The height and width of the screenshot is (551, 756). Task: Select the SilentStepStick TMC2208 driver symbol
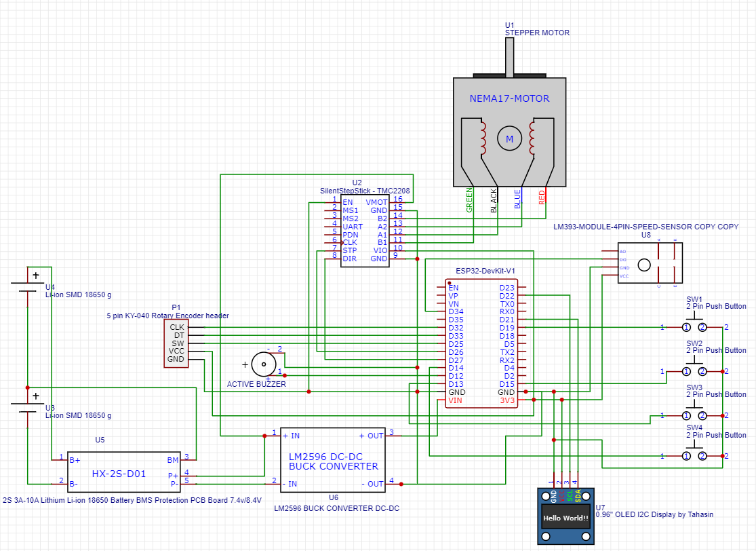365,231
